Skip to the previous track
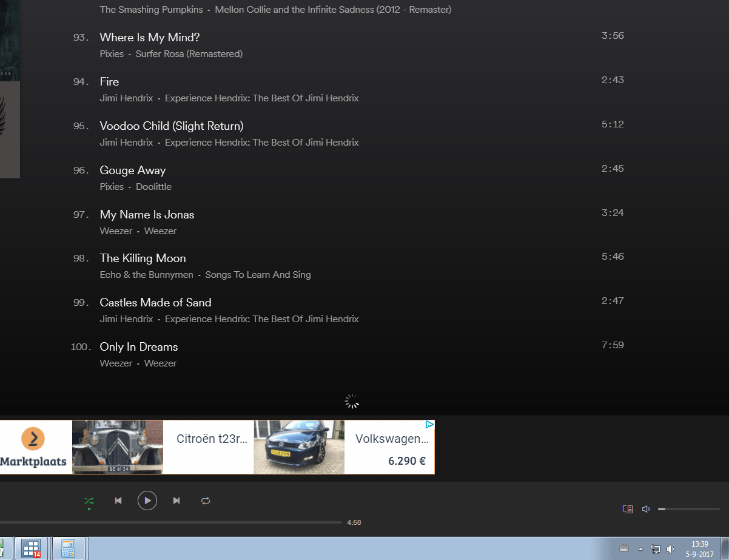Screen dimensions: 729x560 tap(118, 501)
